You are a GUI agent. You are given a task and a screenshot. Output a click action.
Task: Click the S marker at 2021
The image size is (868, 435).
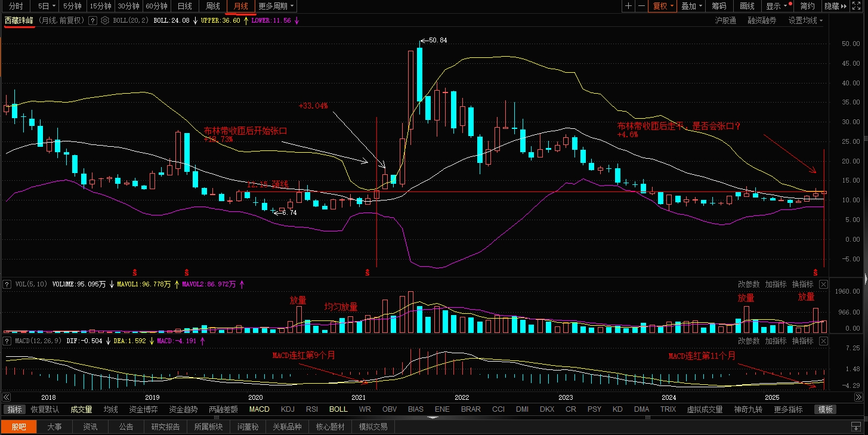[x=367, y=272]
